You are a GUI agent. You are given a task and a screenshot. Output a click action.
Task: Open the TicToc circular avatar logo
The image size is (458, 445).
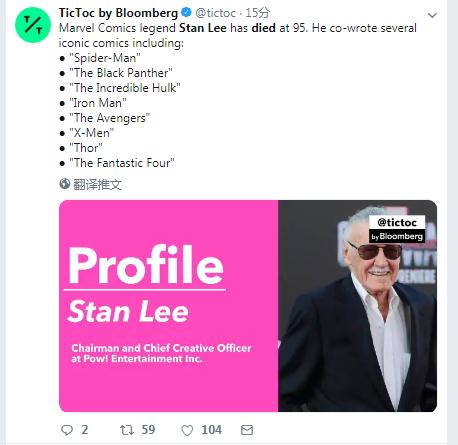click(33, 25)
